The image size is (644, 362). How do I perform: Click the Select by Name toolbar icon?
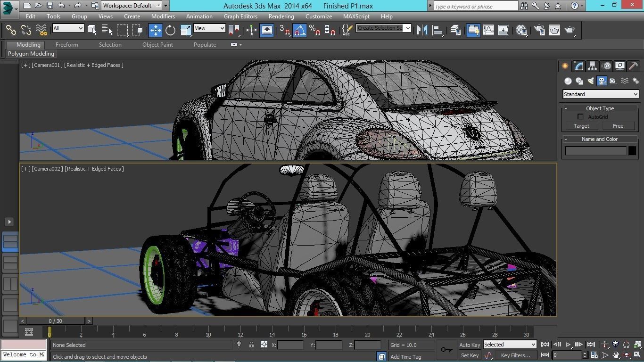(107, 30)
